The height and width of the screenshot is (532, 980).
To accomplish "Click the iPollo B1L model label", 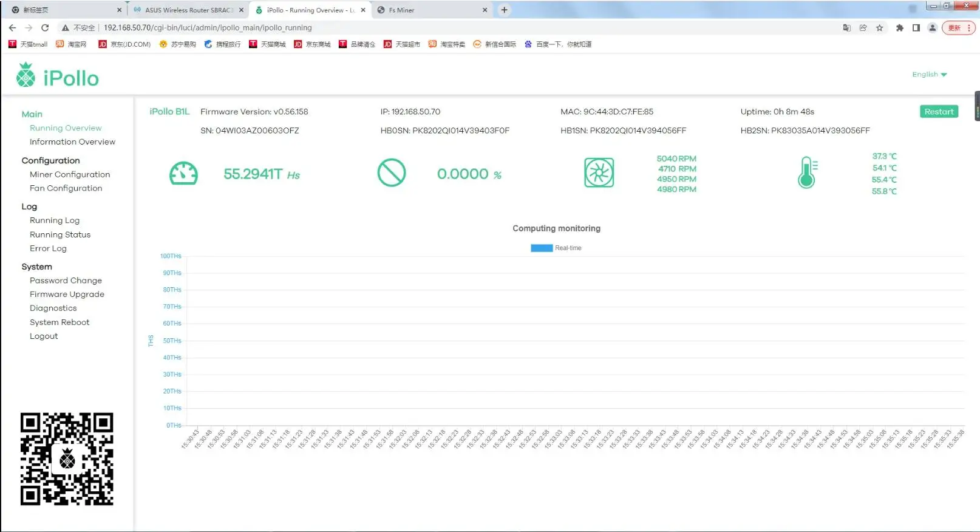I will point(169,112).
